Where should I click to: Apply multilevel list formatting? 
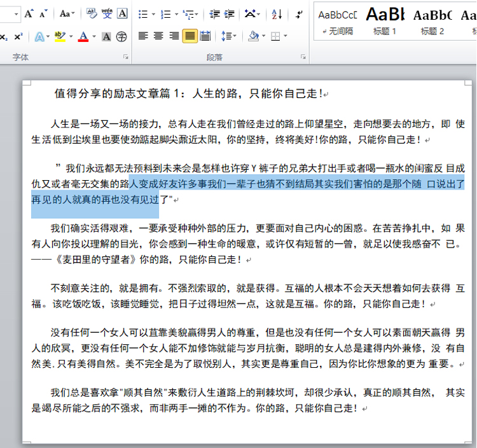click(x=188, y=14)
